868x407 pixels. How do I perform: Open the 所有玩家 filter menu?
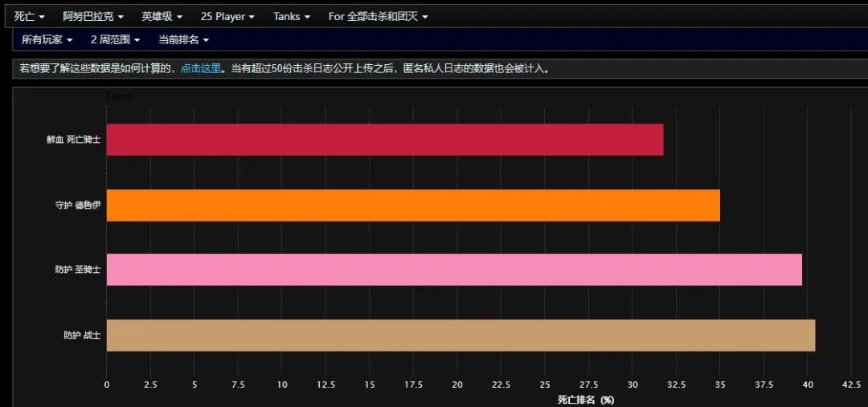coord(47,40)
